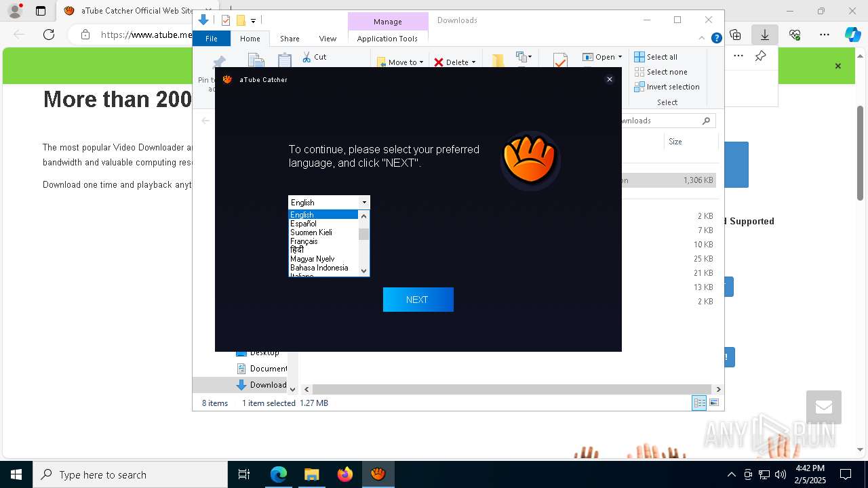Open the Delete dropdown in ribbon
The height and width of the screenshot is (488, 868).
pos(455,62)
